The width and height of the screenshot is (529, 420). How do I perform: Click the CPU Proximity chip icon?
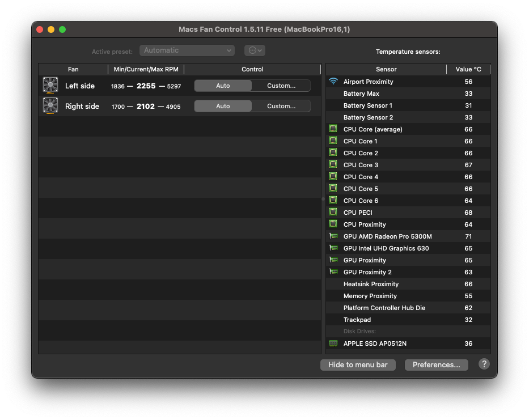(x=333, y=224)
